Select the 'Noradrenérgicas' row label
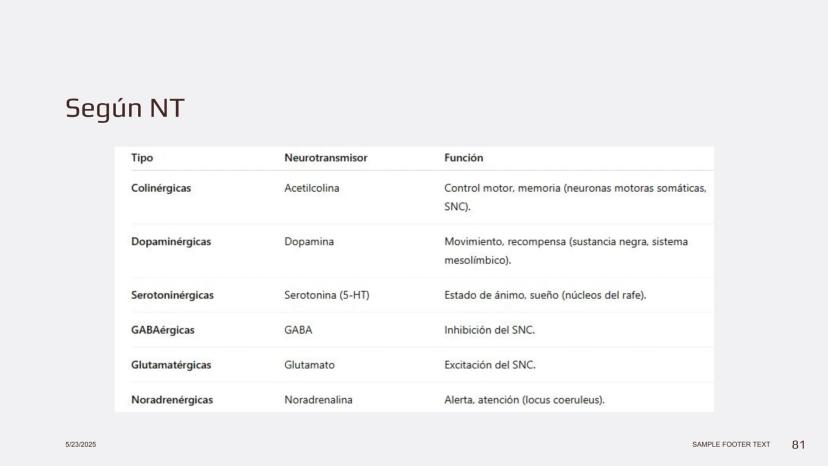Screen dimensions: 828x466 click(x=172, y=400)
